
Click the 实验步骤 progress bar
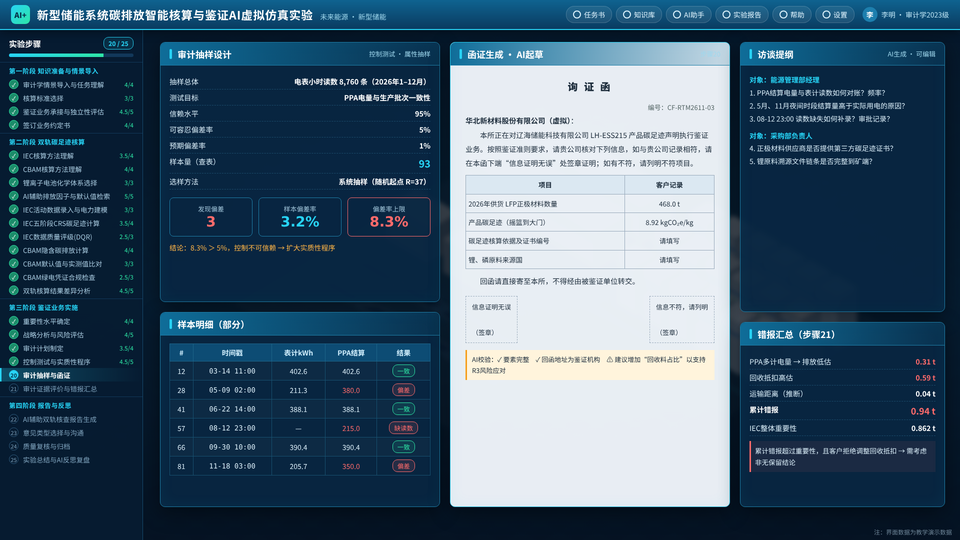coord(71,56)
